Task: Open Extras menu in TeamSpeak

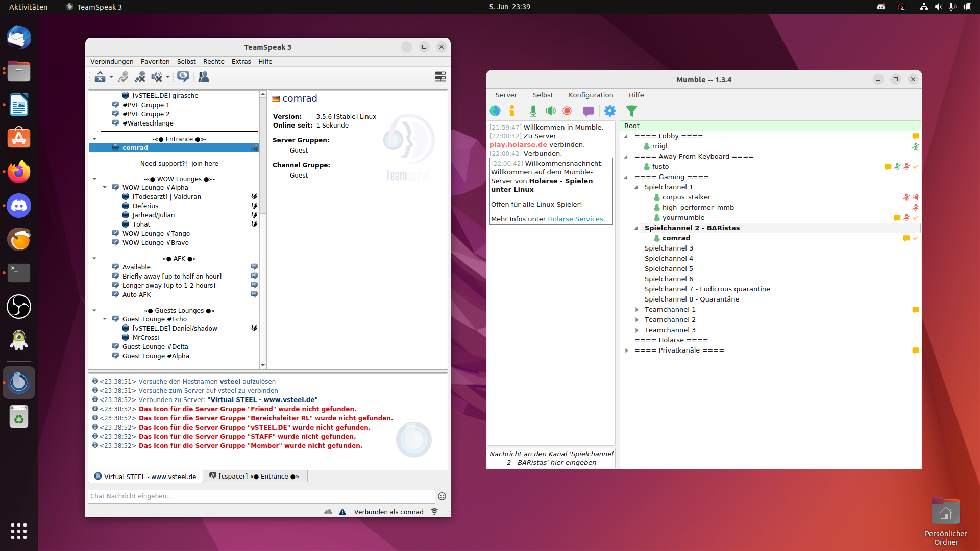Action: (x=241, y=61)
